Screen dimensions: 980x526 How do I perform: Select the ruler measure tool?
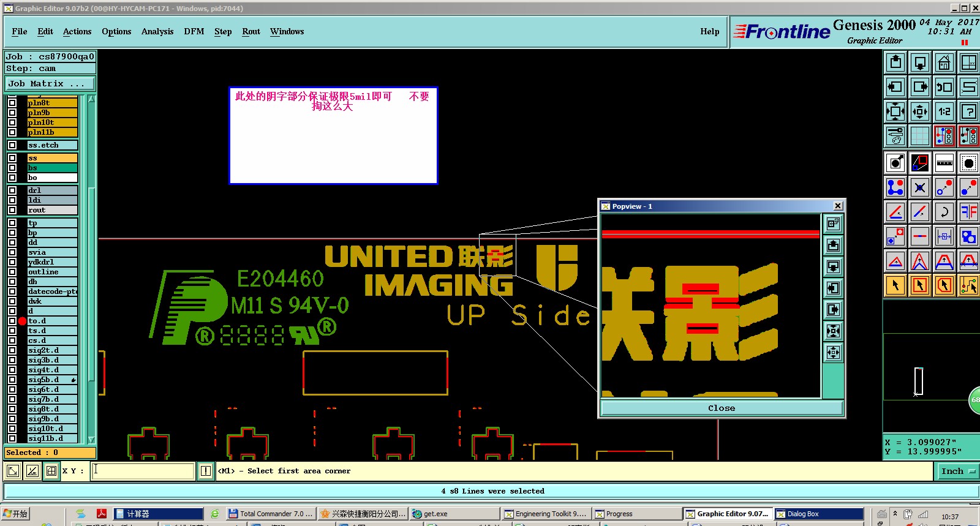[944, 163]
